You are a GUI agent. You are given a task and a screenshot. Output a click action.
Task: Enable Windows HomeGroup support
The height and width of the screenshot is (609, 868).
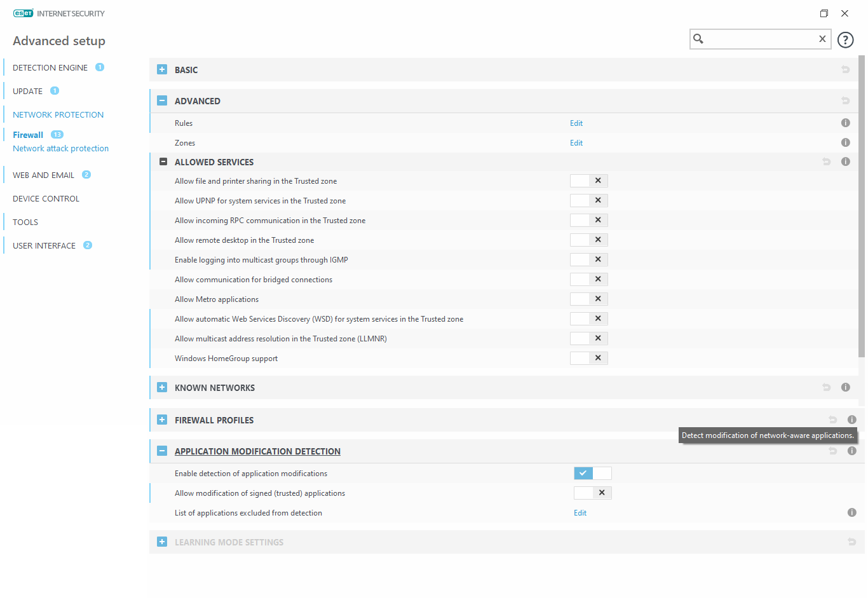(x=589, y=358)
